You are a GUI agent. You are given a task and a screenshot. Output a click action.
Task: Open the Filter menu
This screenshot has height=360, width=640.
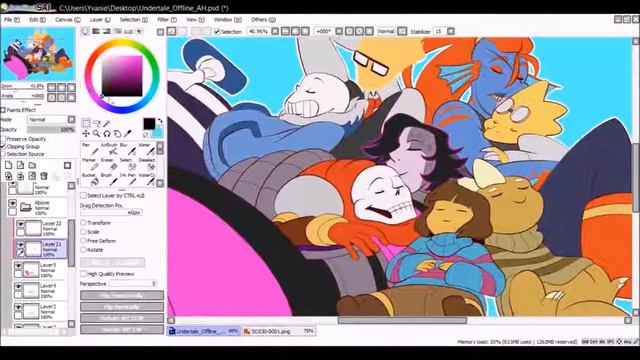tap(167, 20)
